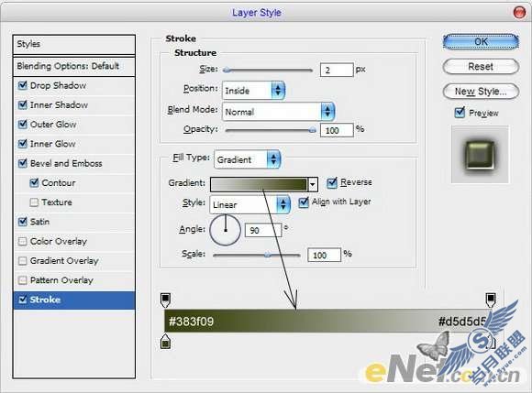
Task: Click the Size slider handle
Action: pos(227,71)
